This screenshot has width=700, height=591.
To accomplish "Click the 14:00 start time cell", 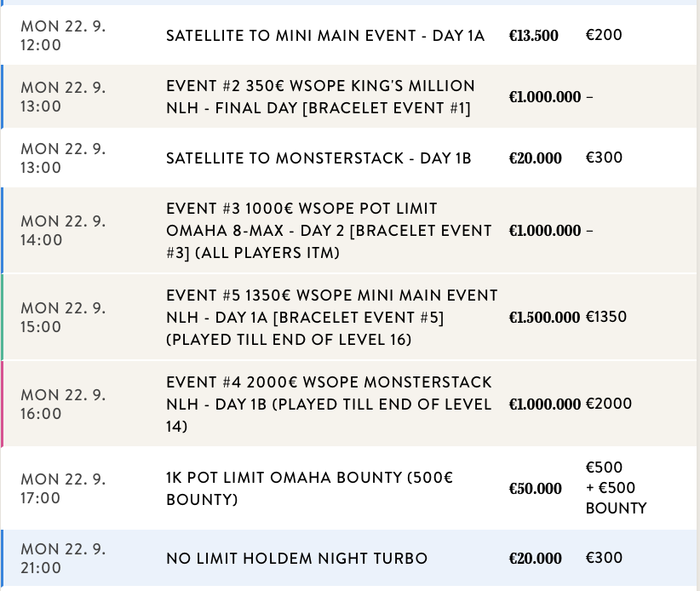I will pyautogui.click(x=64, y=231).
